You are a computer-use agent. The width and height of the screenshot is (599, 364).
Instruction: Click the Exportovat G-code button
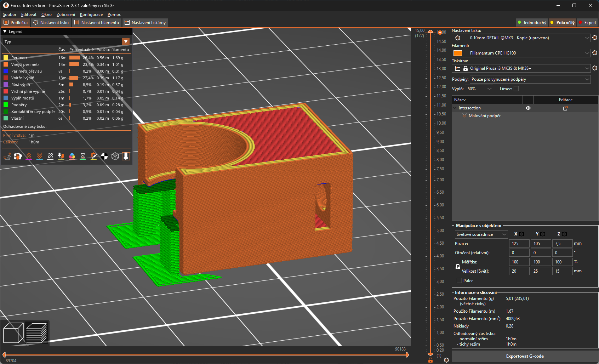[x=525, y=356]
